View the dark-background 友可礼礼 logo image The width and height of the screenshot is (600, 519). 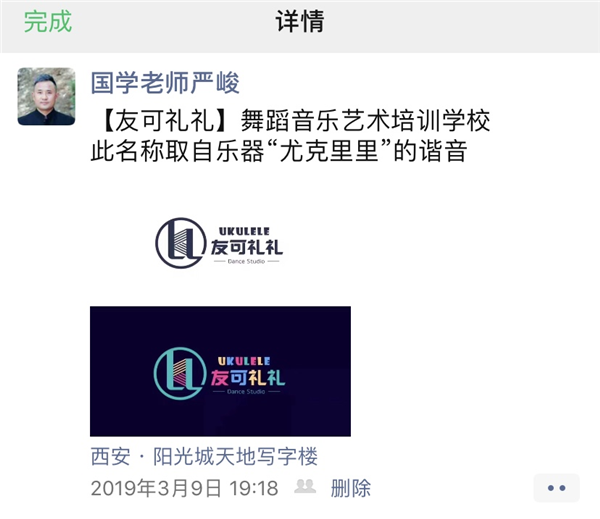[x=220, y=371]
